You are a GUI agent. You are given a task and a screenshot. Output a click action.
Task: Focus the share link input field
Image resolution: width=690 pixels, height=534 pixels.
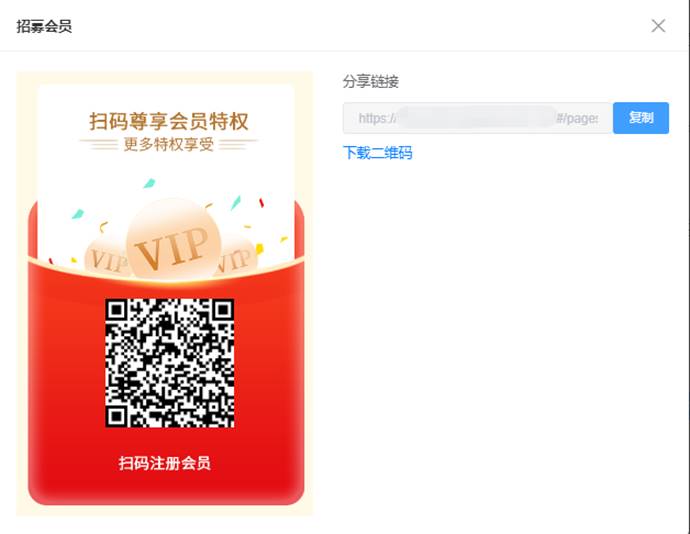coord(478,118)
